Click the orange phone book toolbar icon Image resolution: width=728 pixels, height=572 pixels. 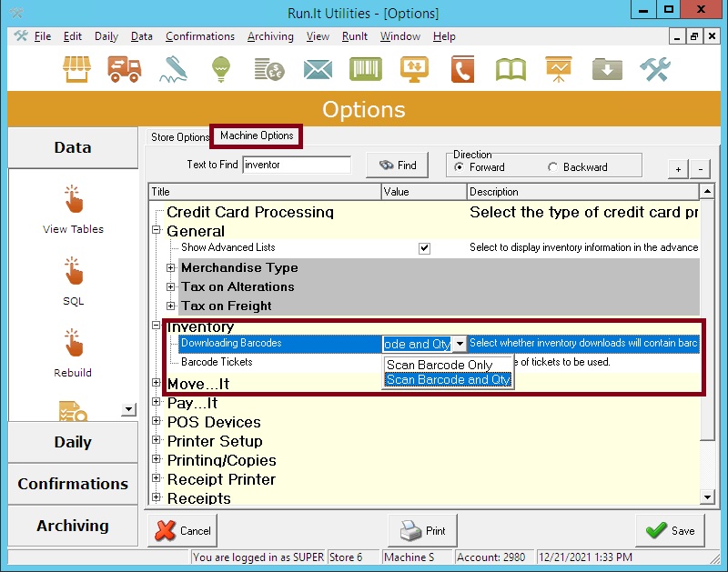pos(462,70)
